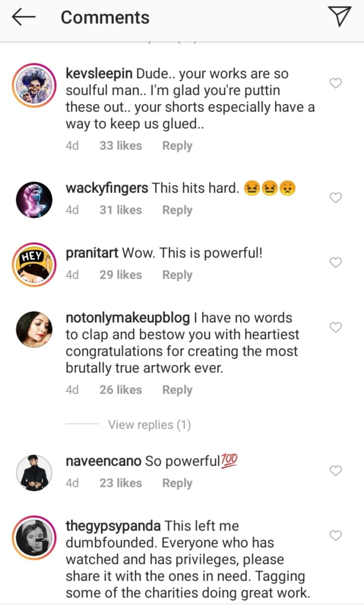The width and height of the screenshot is (364, 613).
Task: Tap pranitart's HEY profile avatar
Action: coord(34,264)
